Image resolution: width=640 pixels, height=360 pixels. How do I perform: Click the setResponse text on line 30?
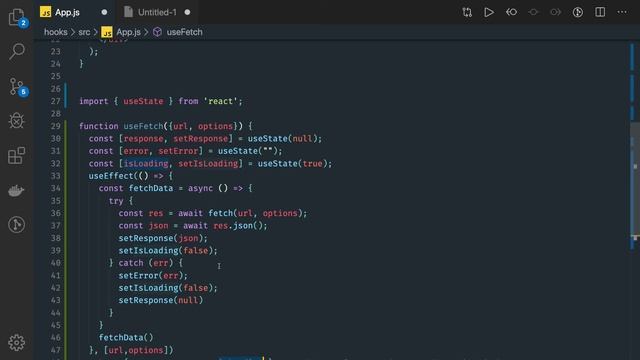pyautogui.click(x=200, y=138)
